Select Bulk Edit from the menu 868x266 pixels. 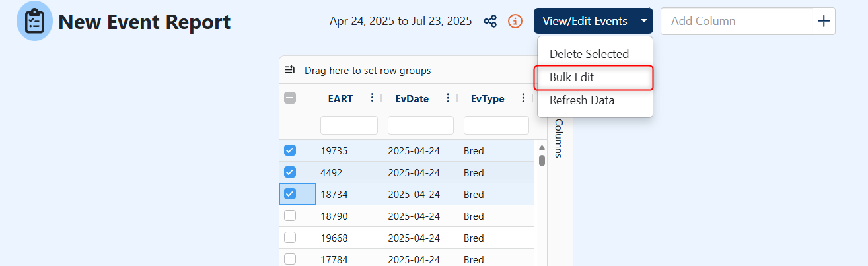572,77
